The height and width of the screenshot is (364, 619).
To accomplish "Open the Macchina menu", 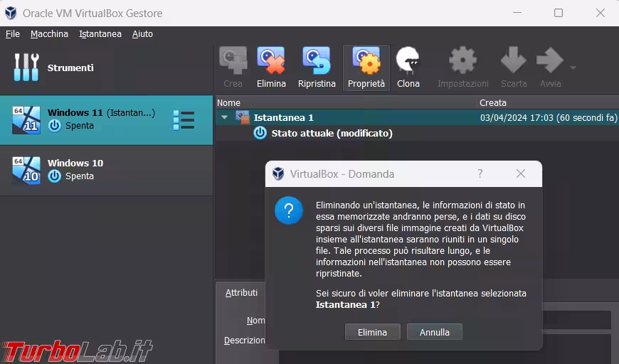I will (49, 33).
